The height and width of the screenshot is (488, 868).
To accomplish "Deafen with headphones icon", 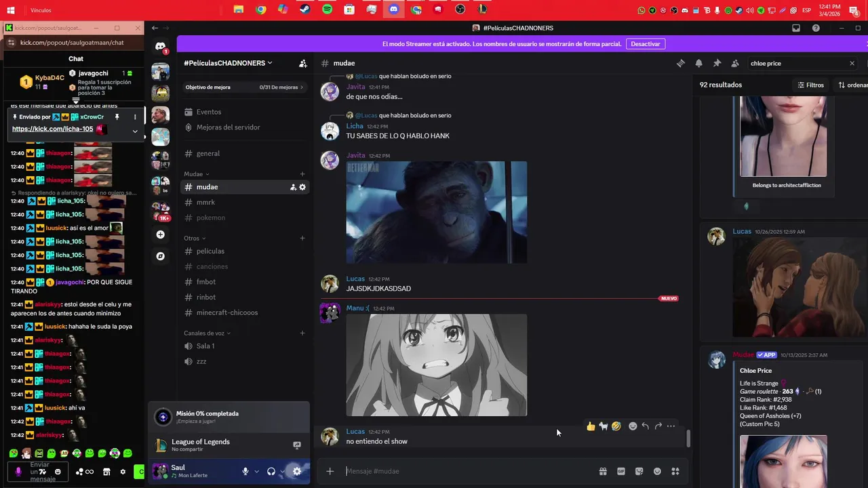I will (271, 471).
